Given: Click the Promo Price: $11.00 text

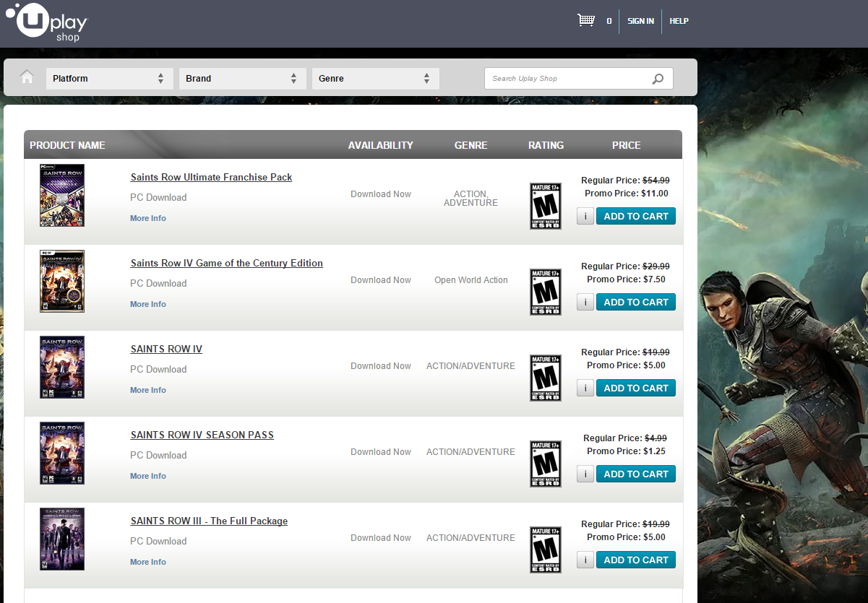Looking at the screenshot, I should coord(627,194).
